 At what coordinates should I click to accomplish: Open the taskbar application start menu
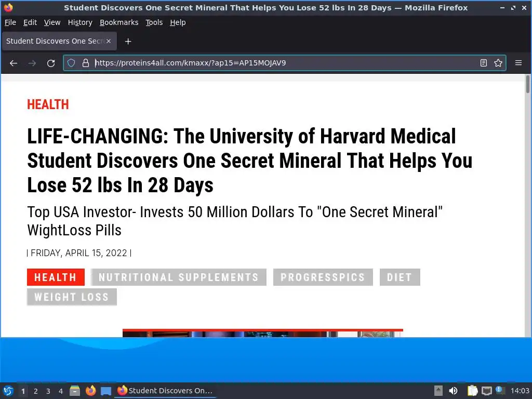[x=8, y=391]
